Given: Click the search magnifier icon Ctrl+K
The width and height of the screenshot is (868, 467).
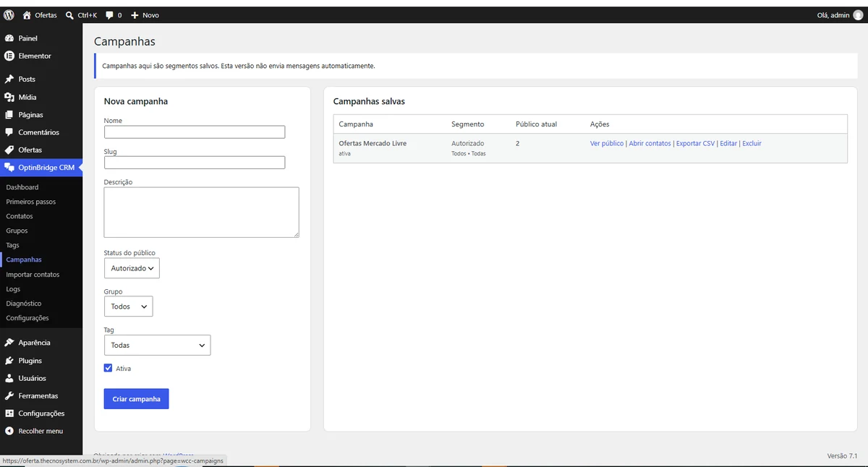Looking at the screenshot, I should [x=69, y=14].
